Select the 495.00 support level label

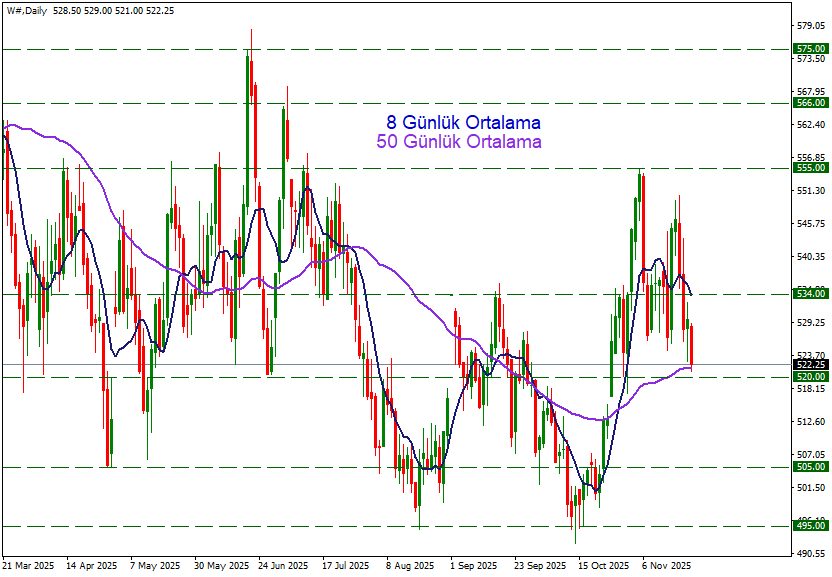[x=809, y=526]
